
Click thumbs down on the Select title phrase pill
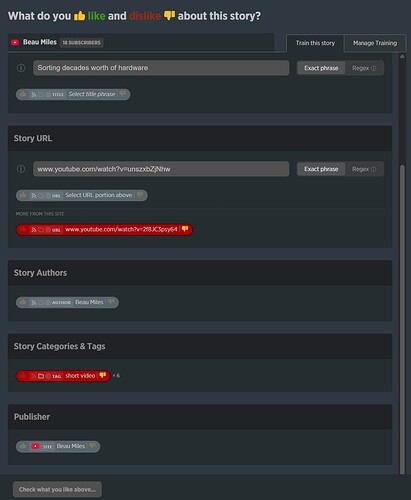123,94
